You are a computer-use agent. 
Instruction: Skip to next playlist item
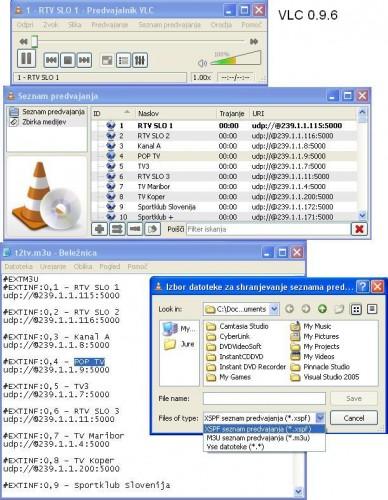[x=84, y=60]
